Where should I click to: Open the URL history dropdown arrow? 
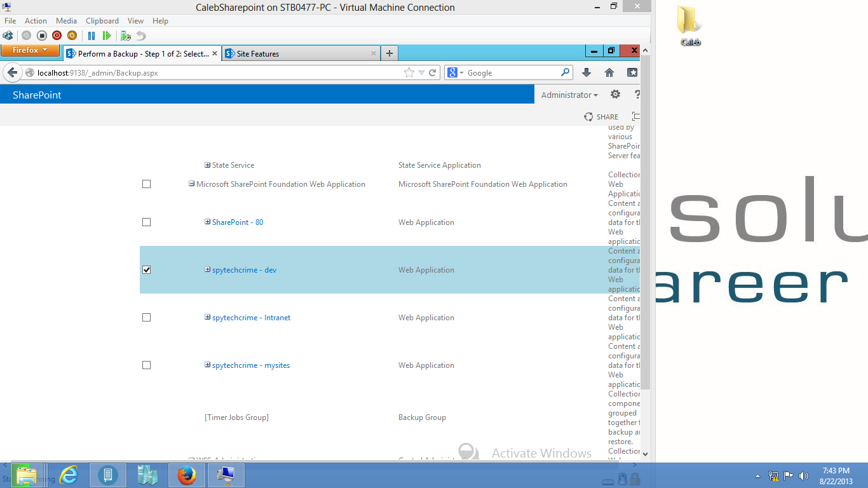click(421, 72)
